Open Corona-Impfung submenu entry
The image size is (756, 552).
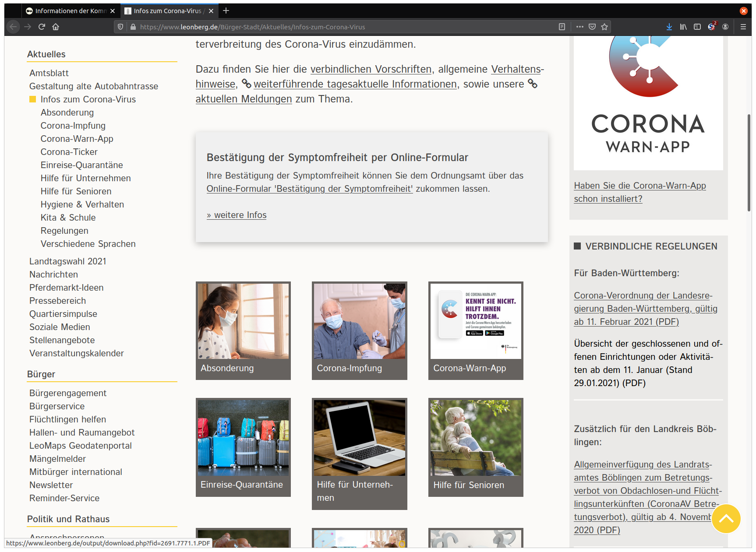pyautogui.click(x=73, y=126)
